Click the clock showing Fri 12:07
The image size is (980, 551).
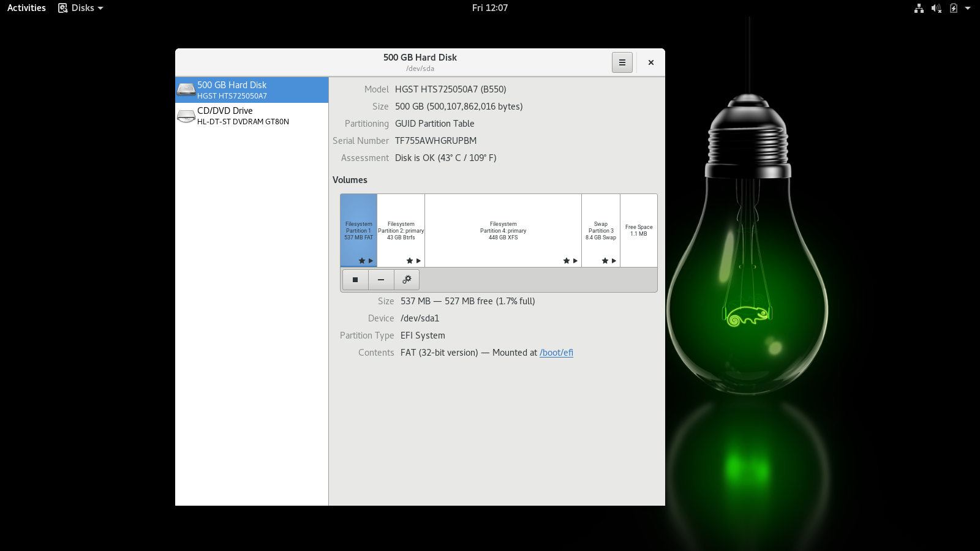click(489, 8)
